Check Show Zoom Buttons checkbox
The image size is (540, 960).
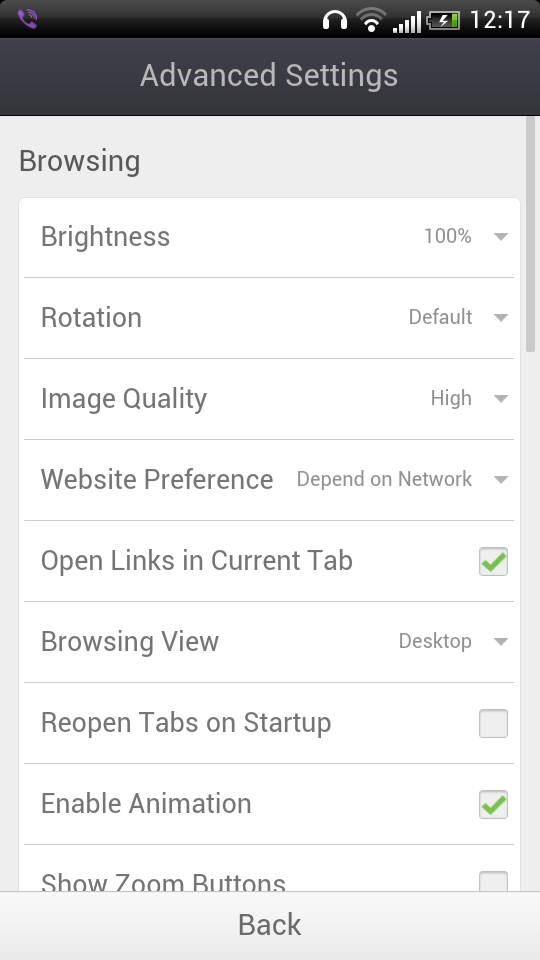click(493, 881)
